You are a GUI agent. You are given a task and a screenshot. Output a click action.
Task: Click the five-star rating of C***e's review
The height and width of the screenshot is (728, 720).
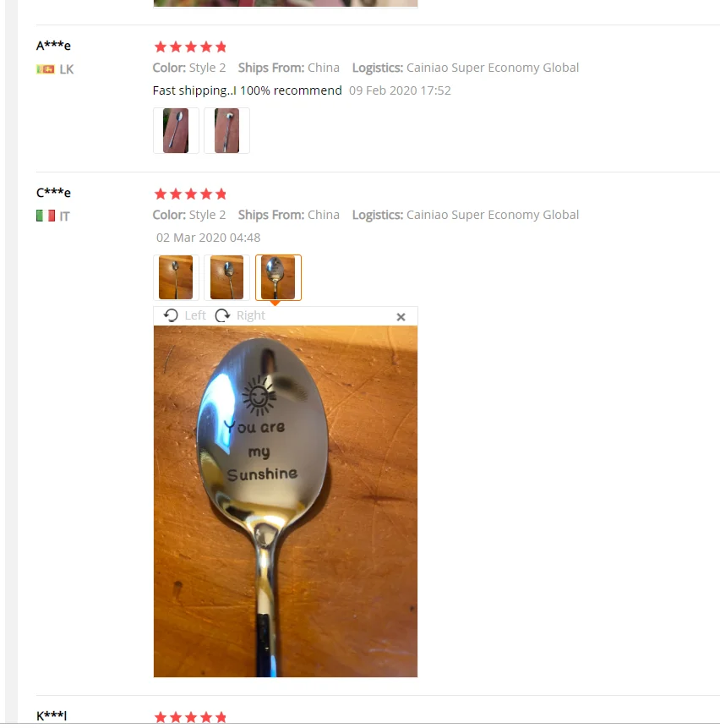coord(190,194)
